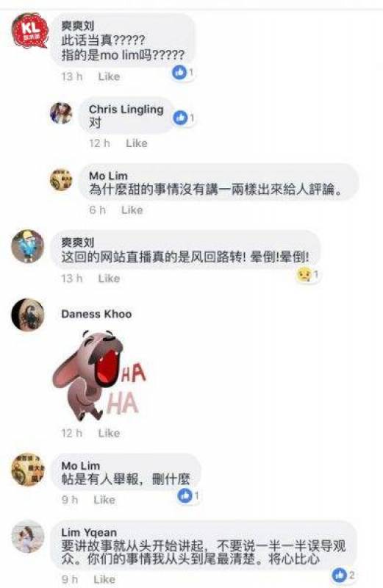Open the Lim Yqean name link
The width and height of the screenshot is (383, 588).
[x=89, y=532]
